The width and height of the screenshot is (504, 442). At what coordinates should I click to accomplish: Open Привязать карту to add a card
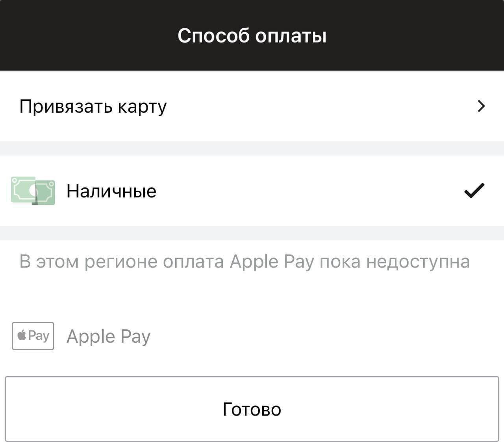pyautogui.click(x=93, y=106)
